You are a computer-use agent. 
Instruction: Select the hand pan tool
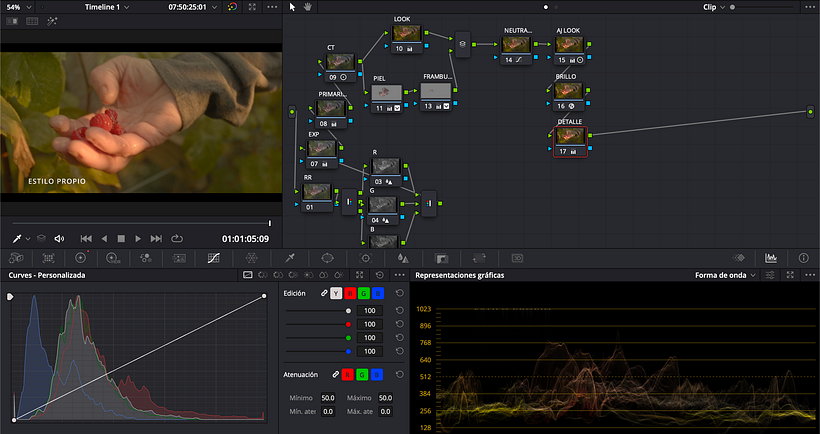308,7
